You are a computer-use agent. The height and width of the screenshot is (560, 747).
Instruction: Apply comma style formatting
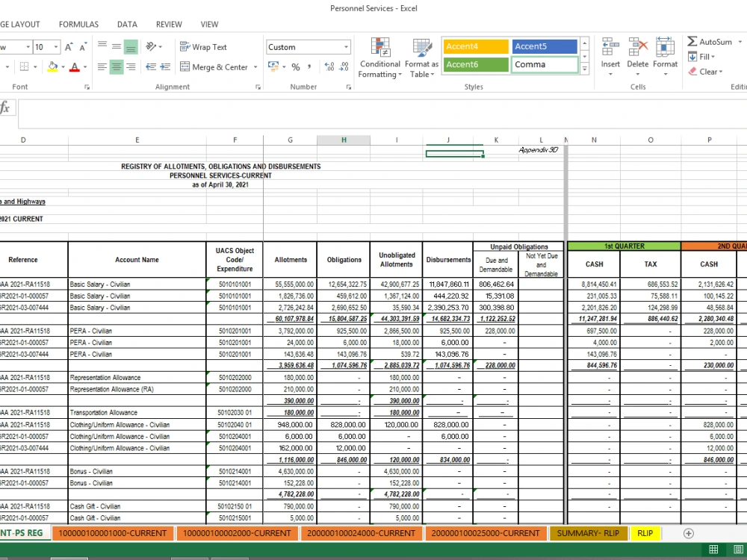[309, 66]
